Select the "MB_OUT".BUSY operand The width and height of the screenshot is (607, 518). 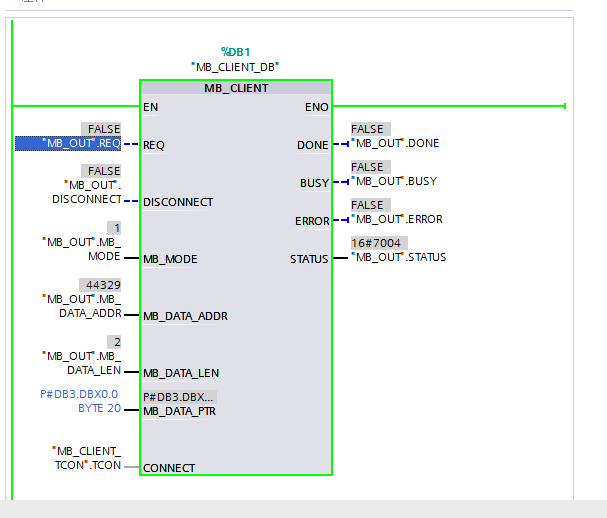pyautogui.click(x=394, y=181)
